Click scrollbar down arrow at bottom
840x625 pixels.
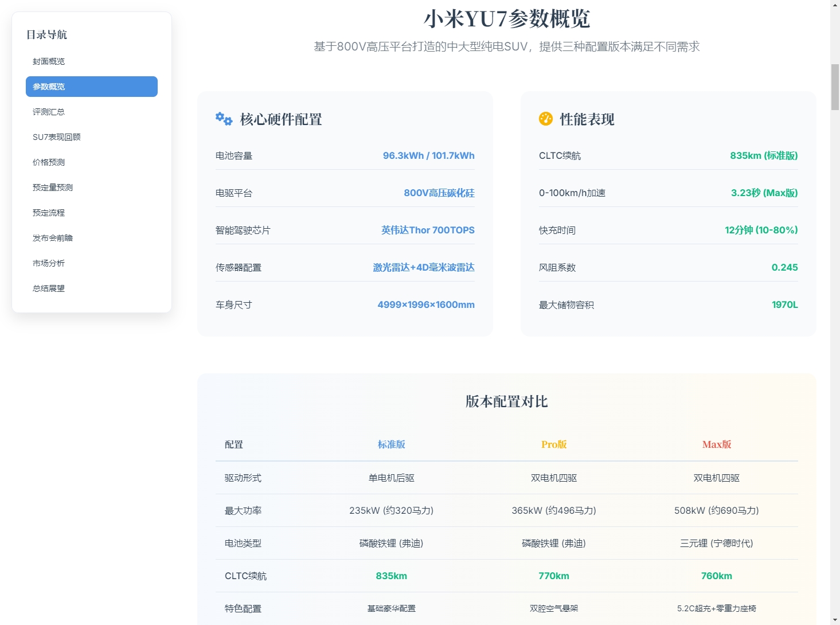[835, 620]
